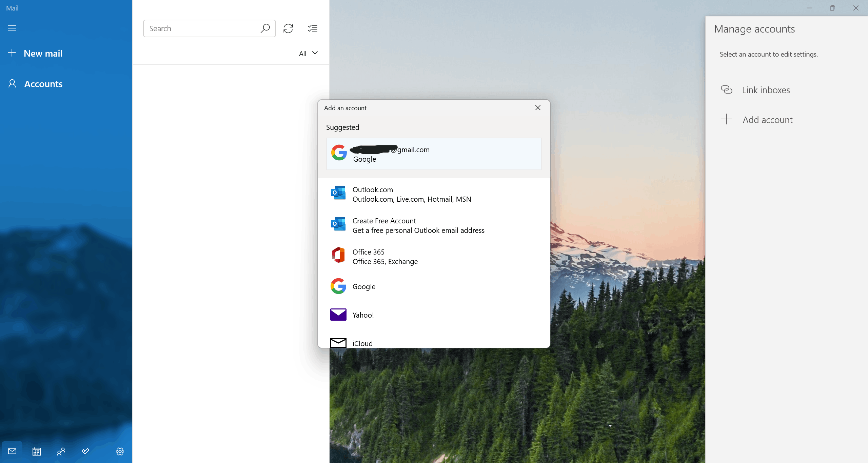Expand the All filter dropdown
868x463 pixels.
pos(308,53)
